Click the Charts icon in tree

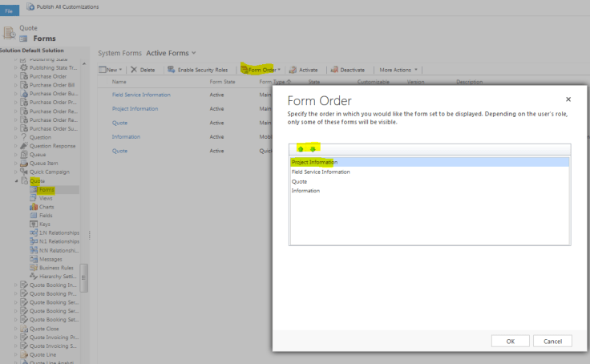click(x=34, y=207)
